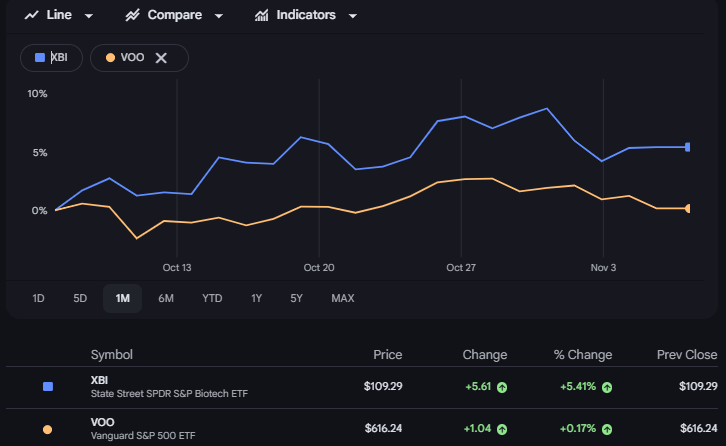Screen dimensions: 726x446
Task: Remove VOO comparison with X icon
Action: (161, 58)
